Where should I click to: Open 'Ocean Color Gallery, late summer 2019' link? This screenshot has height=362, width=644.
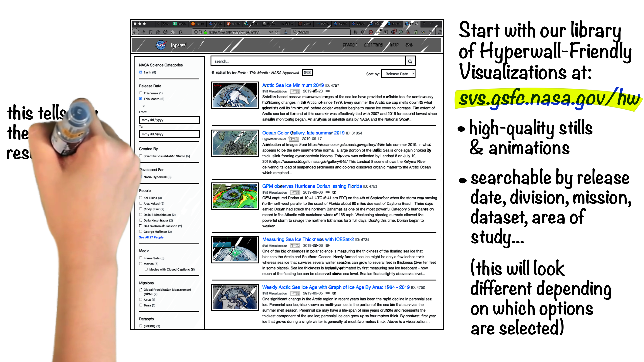303,133
